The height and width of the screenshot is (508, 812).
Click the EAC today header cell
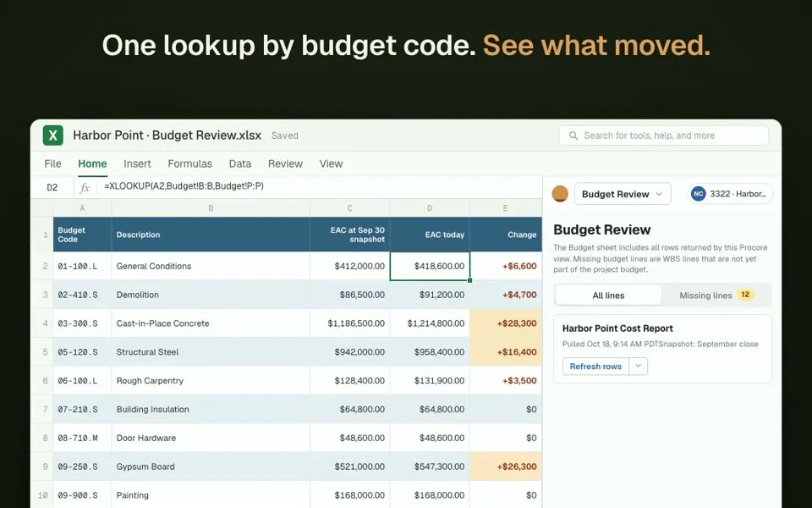pyautogui.click(x=430, y=235)
